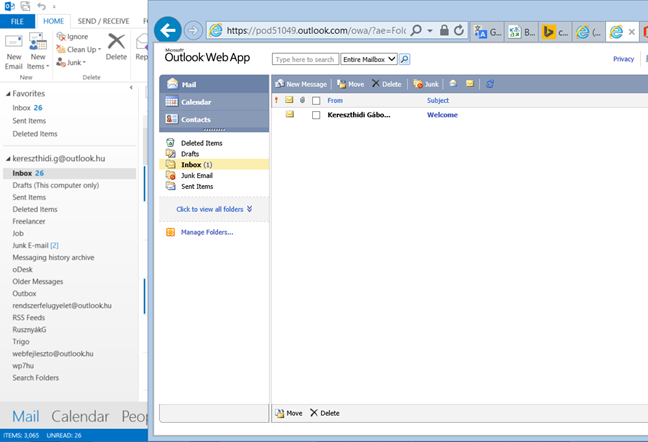Viewport: 648px width, 442px height.
Task: Select the oDesk folder
Action: click(x=22, y=269)
